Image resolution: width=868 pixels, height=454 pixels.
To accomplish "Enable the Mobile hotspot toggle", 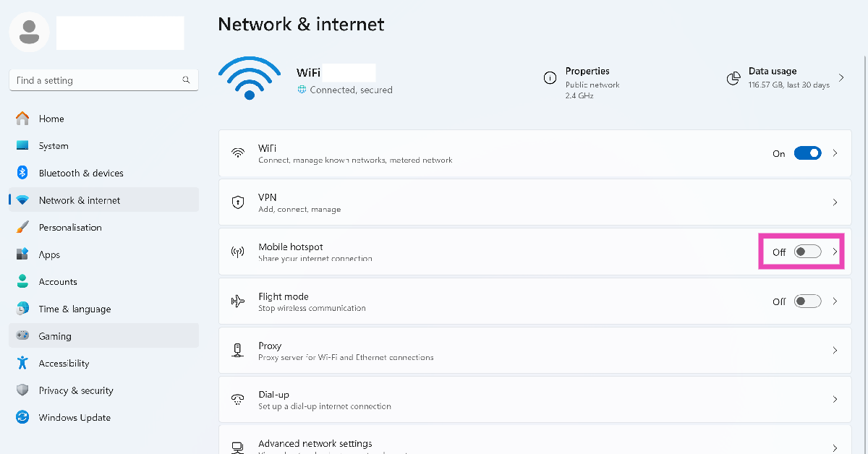I will point(807,252).
